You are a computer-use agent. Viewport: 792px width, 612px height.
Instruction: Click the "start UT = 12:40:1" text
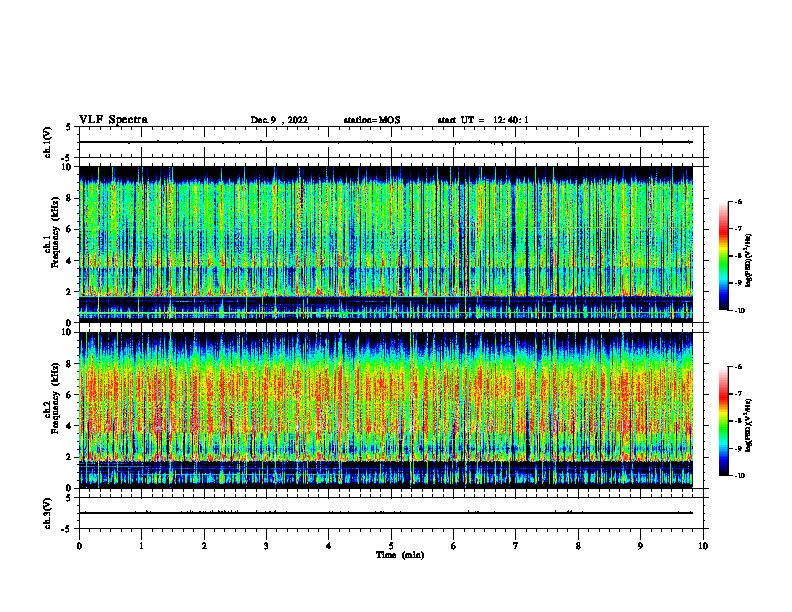pyautogui.click(x=483, y=120)
